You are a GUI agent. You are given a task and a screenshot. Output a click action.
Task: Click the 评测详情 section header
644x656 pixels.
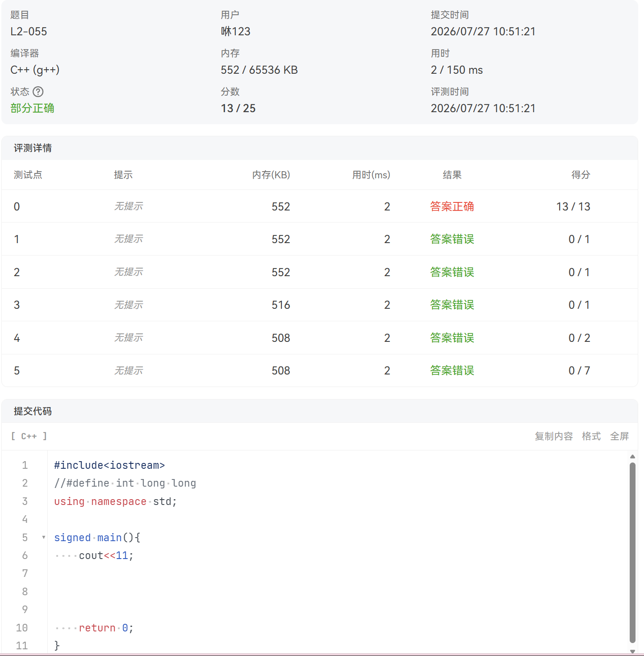(33, 148)
